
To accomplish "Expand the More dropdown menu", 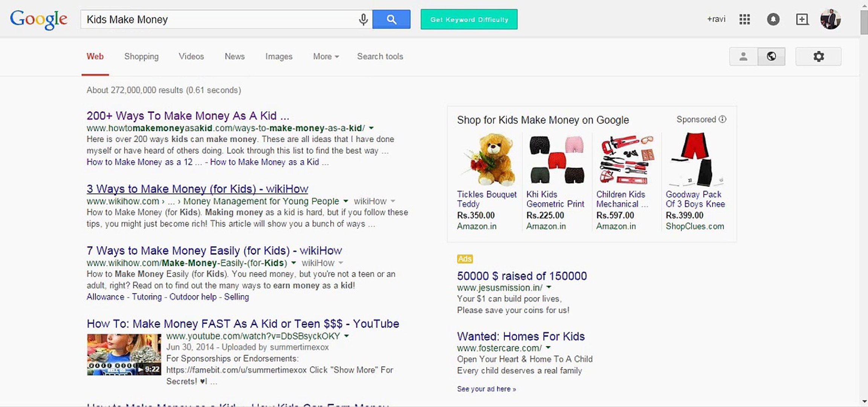I will coord(326,57).
